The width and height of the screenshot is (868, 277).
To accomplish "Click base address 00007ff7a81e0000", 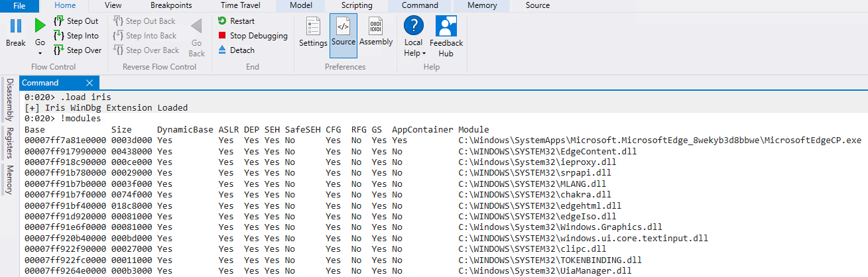I will click(x=66, y=140).
